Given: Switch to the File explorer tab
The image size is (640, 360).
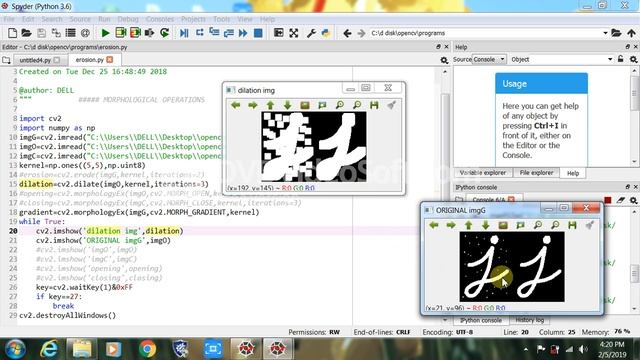Looking at the screenshot, I should [x=536, y=173].
